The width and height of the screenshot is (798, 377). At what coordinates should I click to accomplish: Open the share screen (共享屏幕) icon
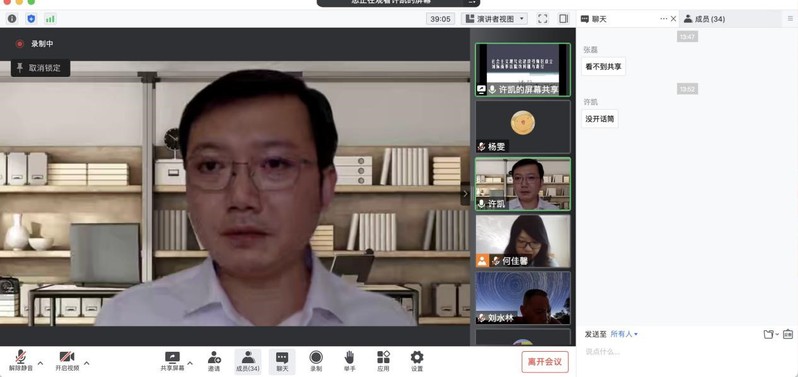pyautogui.click(x=173, y=361)
